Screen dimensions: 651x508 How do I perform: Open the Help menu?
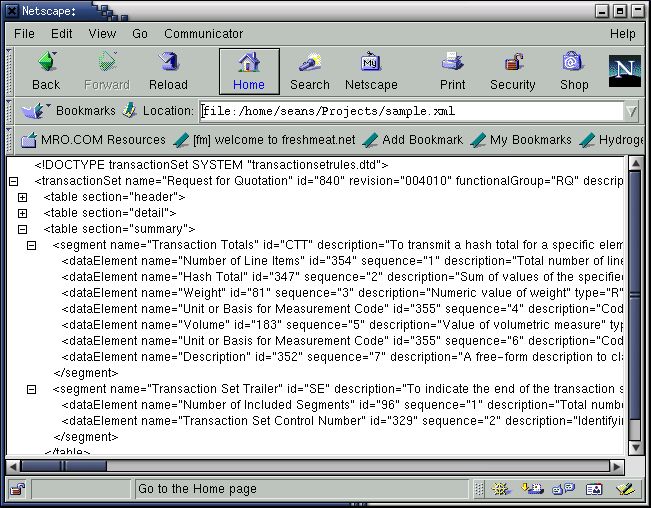(x=622, y=34)
